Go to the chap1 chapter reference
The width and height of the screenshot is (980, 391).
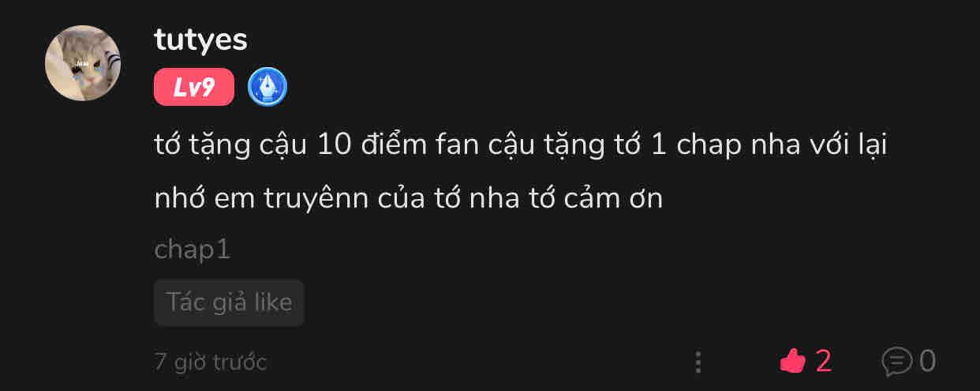click(193, 250)
